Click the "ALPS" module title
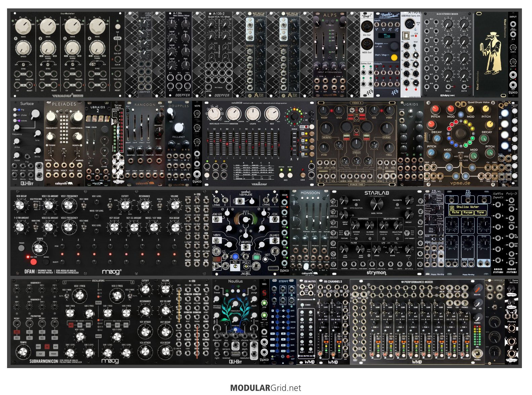 point(330,15)
